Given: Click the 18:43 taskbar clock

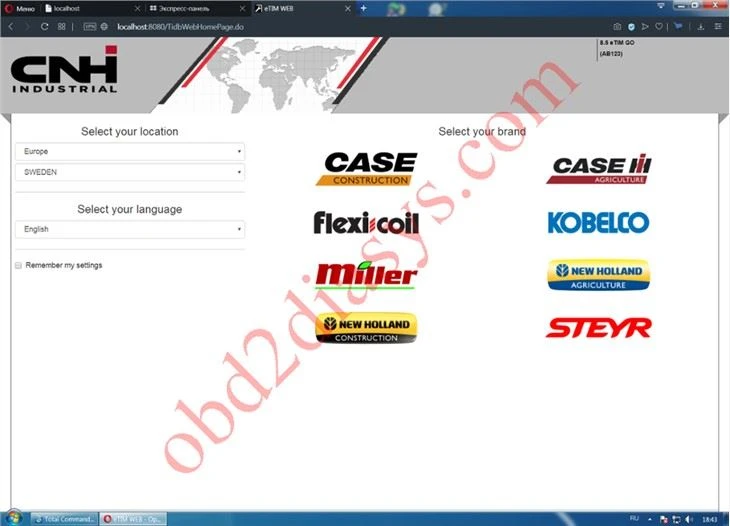Looking at the screenshot, I should pos(710,519).
